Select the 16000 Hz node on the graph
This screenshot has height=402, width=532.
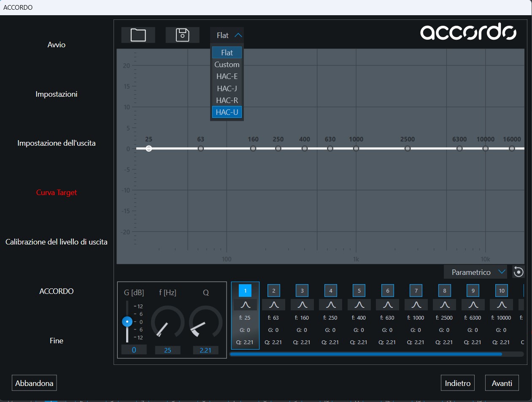coord(512,148)
